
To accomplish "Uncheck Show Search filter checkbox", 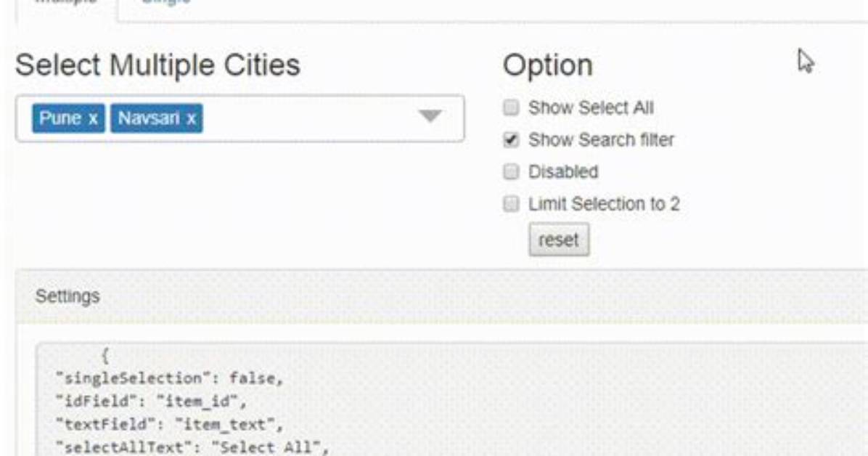I will (511, 139).
